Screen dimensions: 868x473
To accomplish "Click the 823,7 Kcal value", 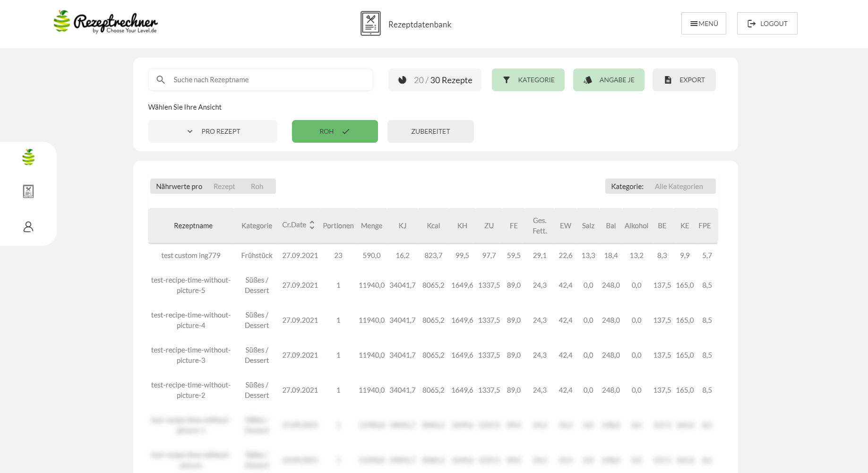I will tap(433, 256).
